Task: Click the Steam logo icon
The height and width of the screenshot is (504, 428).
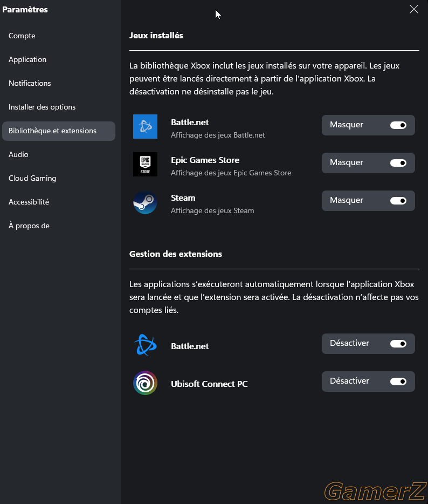Action: pyautogui.click(x=145, y=202)
